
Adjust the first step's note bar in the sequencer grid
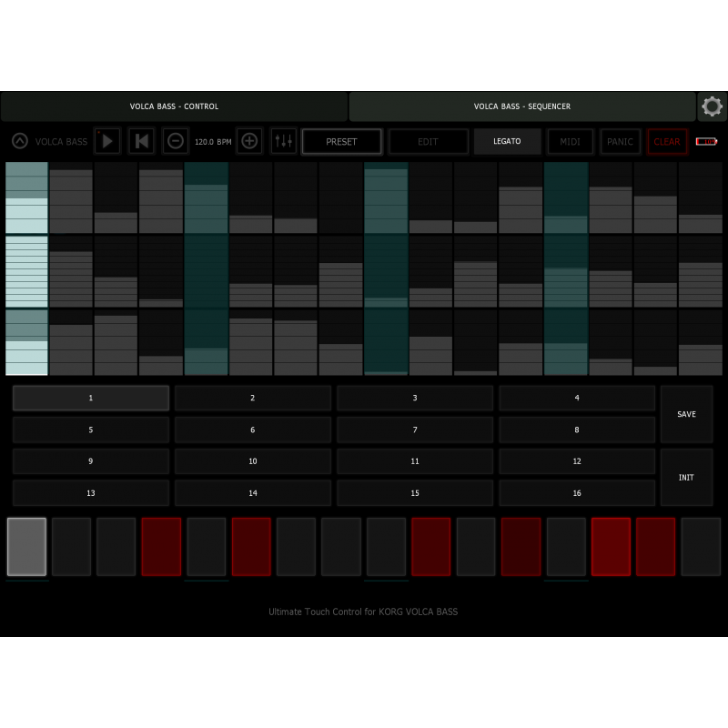[x=26, y=268]
